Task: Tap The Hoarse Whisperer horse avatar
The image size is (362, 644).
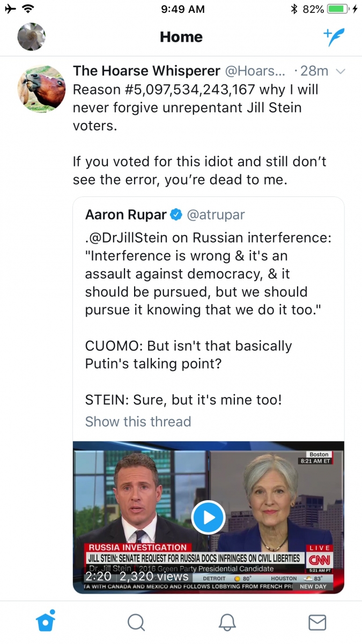Action: (42, 89)
